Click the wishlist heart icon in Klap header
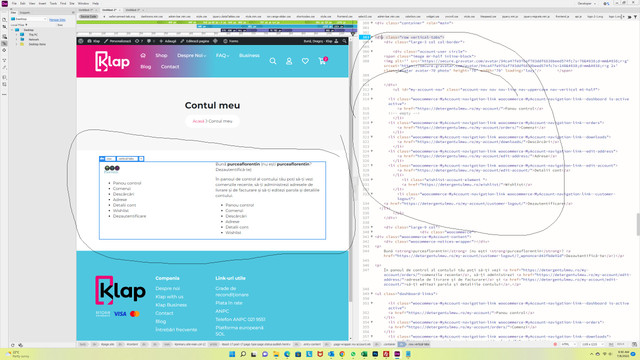 pyautogui.click(x=305, y=61)
